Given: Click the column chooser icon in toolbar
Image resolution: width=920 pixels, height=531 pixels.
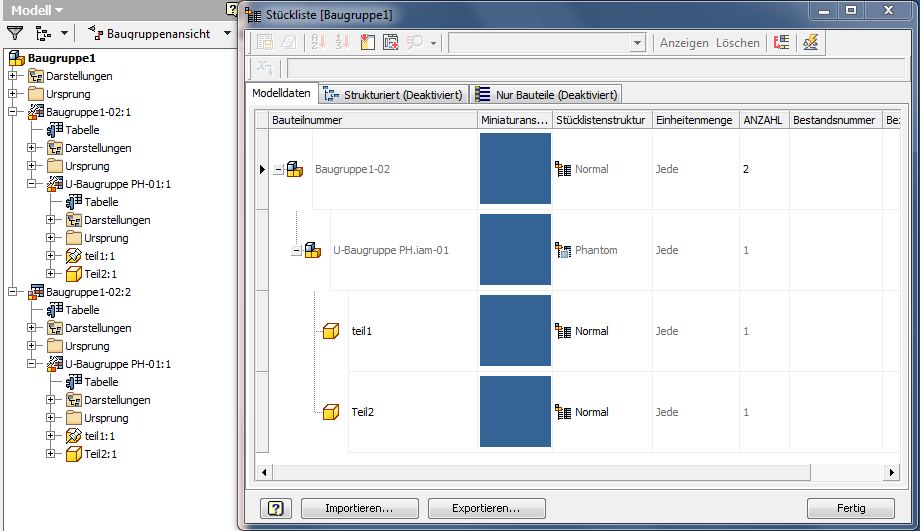Looking at the screenshot, I should click(x=367, y=42).
